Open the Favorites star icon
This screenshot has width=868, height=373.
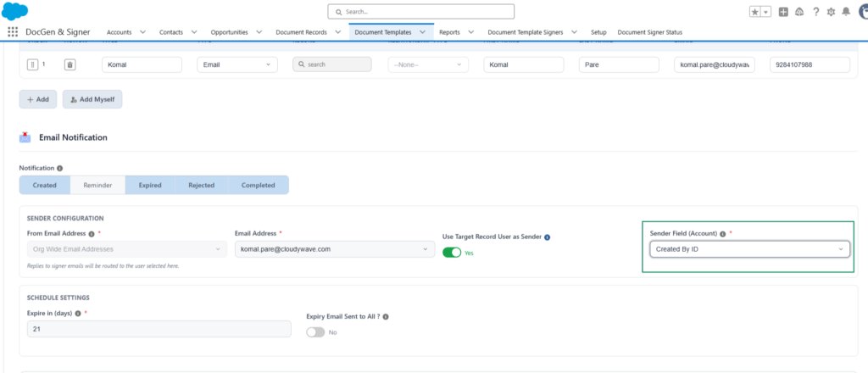[x=755, y=12]
